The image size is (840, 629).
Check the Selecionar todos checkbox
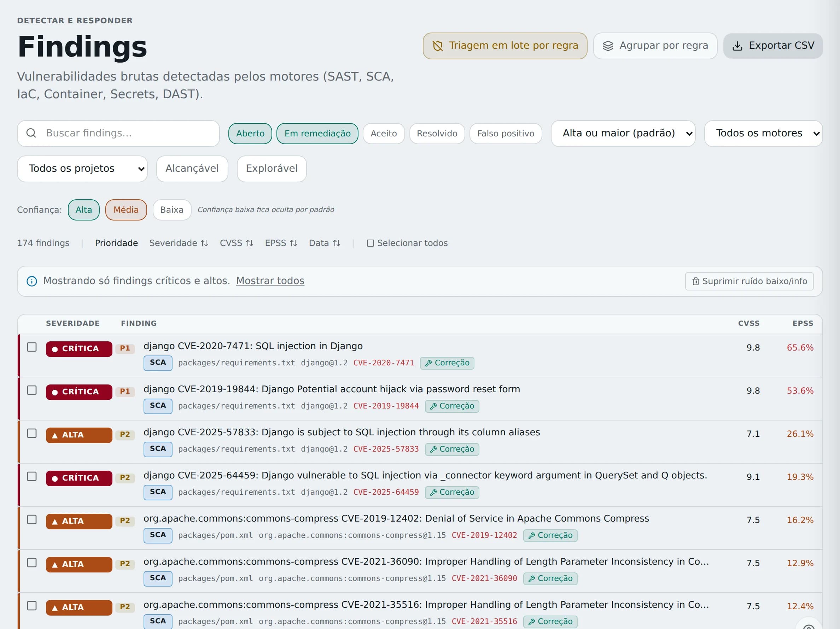coord(370,243)
